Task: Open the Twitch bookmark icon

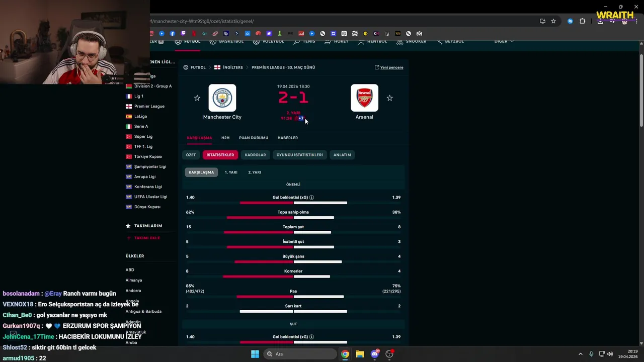Action: (x=183, y=34)
